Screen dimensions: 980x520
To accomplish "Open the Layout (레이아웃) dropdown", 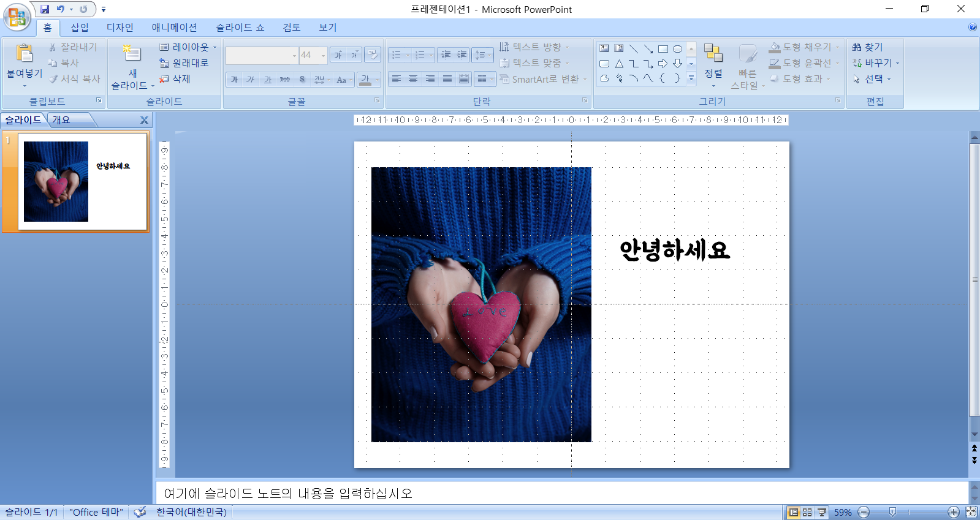I will tap(188, 47).
